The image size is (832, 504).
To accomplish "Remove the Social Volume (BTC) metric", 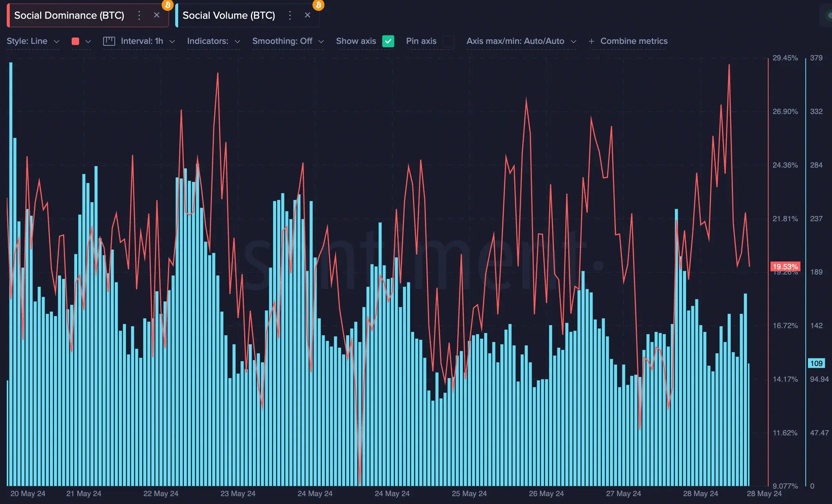I will pos(308,15).
